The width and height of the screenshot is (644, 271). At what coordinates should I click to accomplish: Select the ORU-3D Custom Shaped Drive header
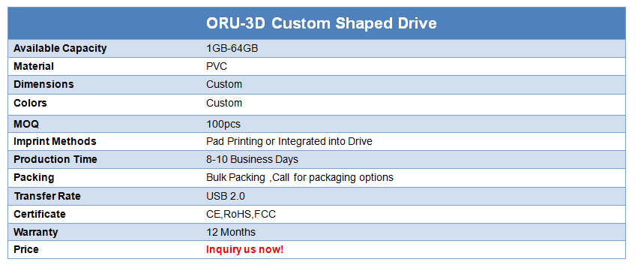tap(321, 23)
